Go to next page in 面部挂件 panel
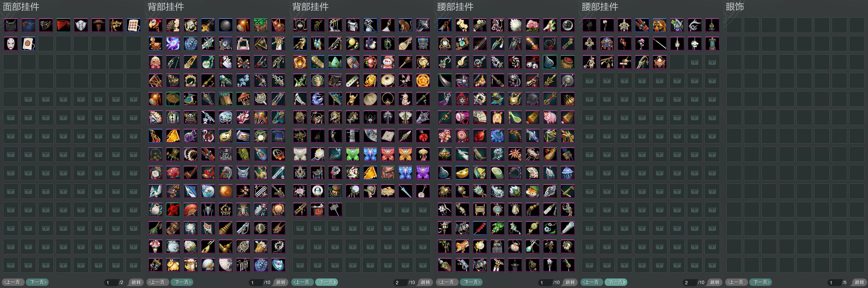Image resolution: width=868 pixels, height=288 pixels. point(38,282)
